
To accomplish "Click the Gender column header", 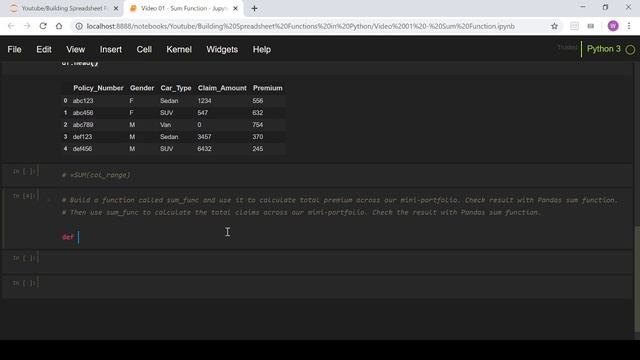I will pos(142,88).
